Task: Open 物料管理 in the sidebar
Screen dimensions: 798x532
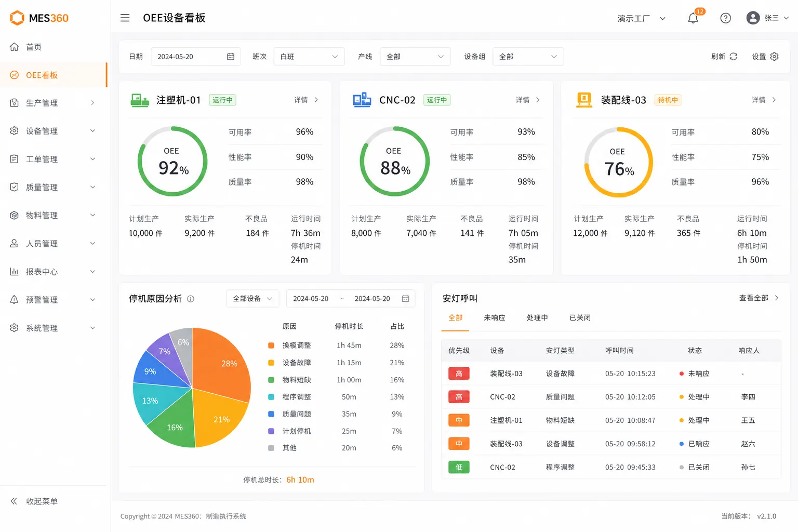Action: (x=54, y=215)
